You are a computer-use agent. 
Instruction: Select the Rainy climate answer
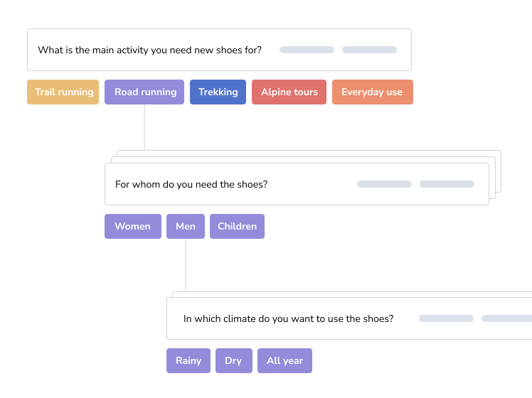(x=188, y=361)
